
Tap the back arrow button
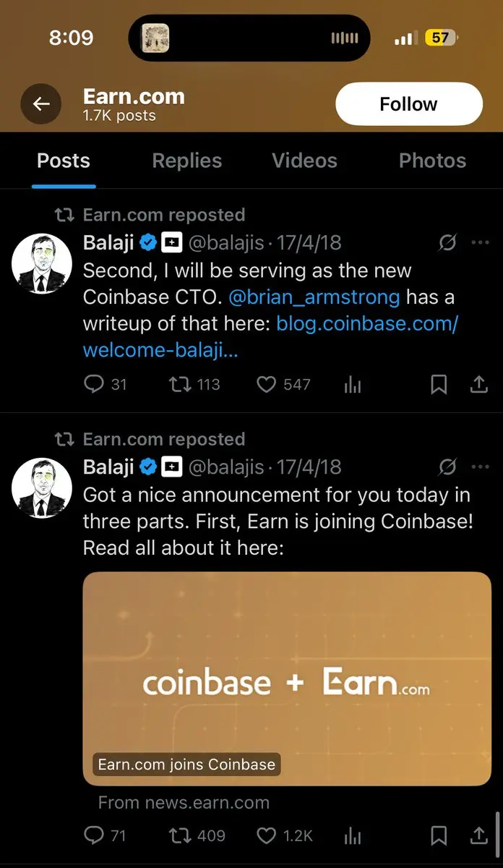(x=41, y=104)
